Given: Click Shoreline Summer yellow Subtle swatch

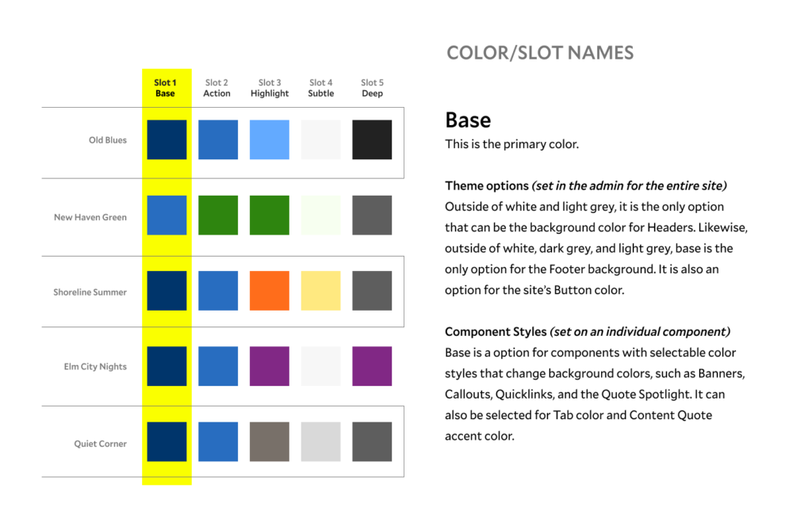Looking at the screenshot, I should pos(320,291).
